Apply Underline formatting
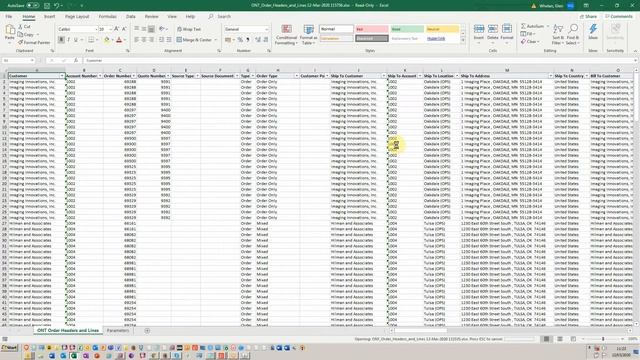This screenshot has width=640, height=360. click(76, 40)
